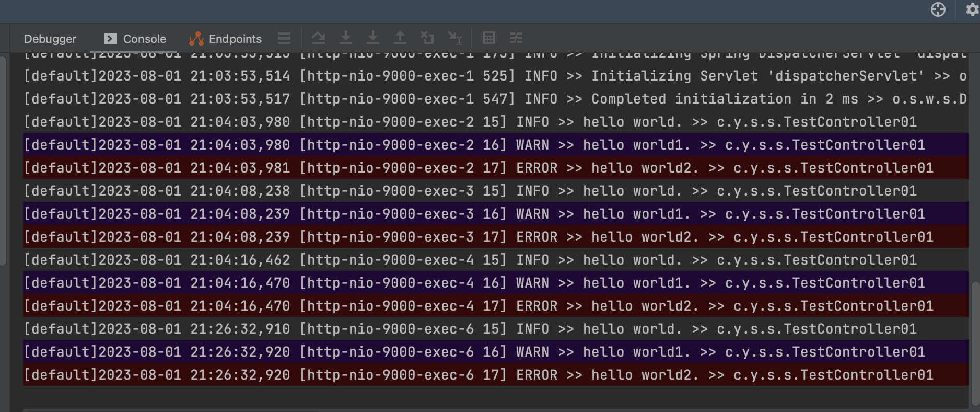
Task: Select WARN hello world1 line from exec-3
Action: click(x=495, y=214)
